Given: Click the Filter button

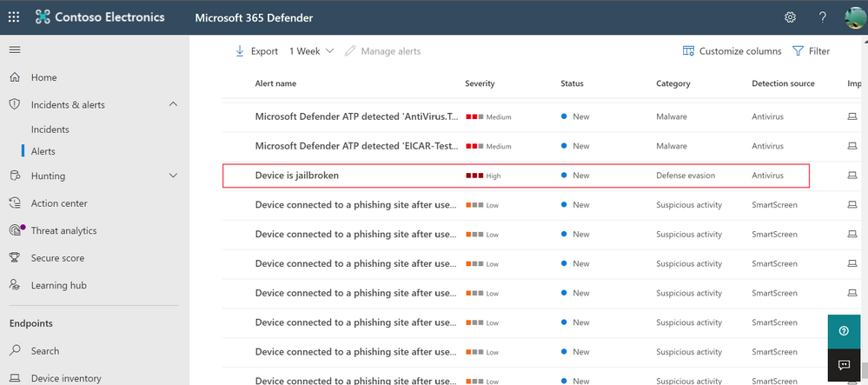Looking at the screenshot, I should (x=811, y=51).
